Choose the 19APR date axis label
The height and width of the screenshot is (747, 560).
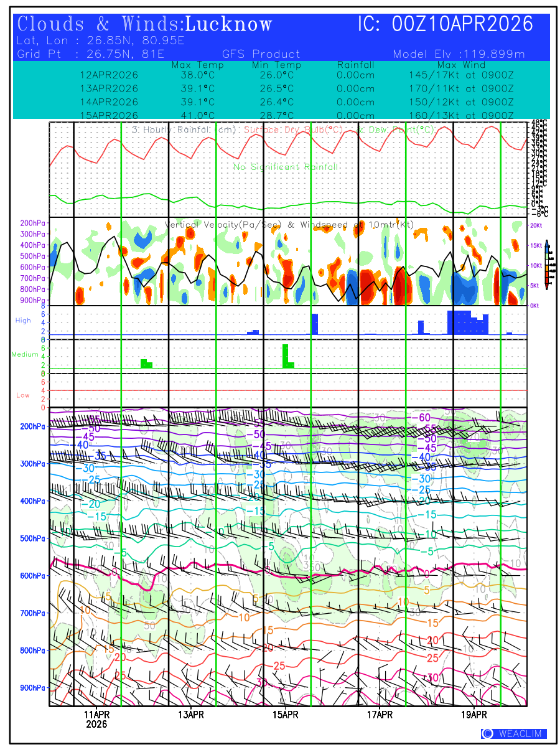click(x=474, y=714)
